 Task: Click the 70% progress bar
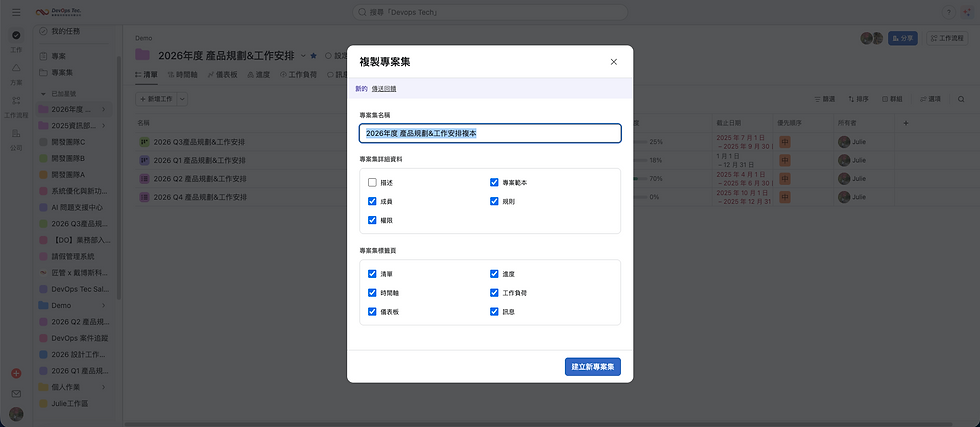[640, 178]
